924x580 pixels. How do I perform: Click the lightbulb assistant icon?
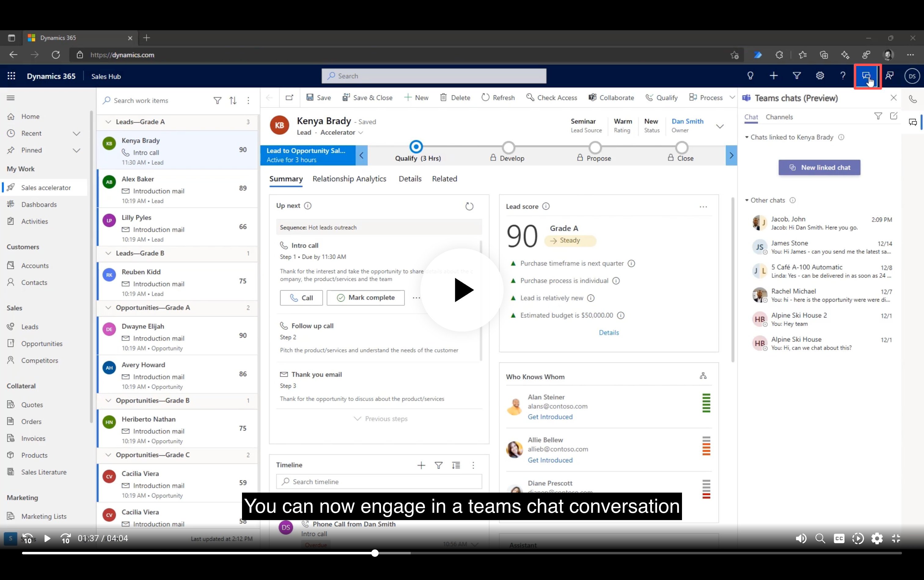pos(750,76)
